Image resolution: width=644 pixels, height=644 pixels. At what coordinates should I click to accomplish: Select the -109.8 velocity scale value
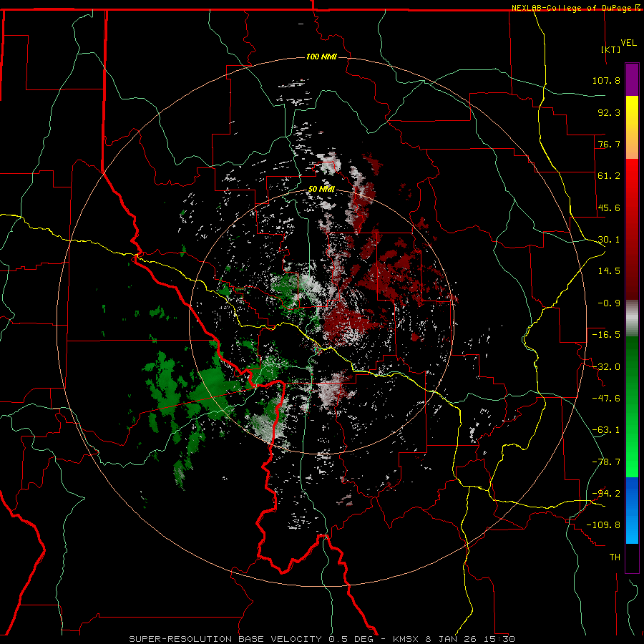point(603,525)
